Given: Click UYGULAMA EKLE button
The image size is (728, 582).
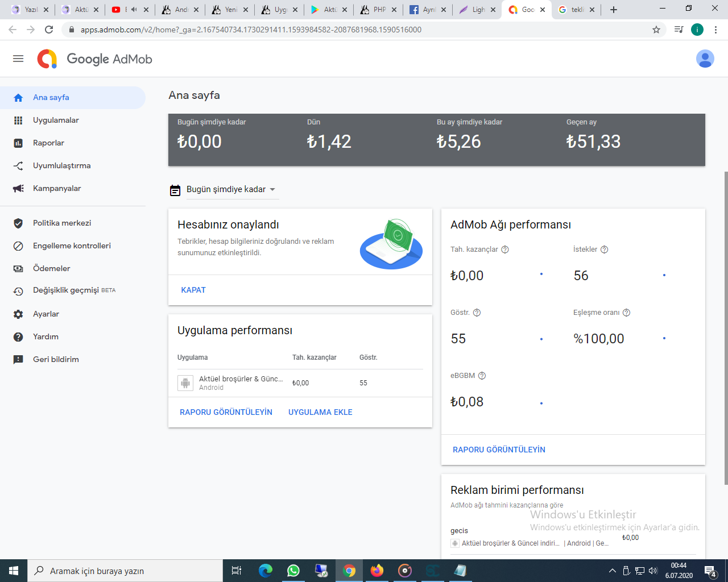Looking at the screenshot, I should (x=320, y=412).
